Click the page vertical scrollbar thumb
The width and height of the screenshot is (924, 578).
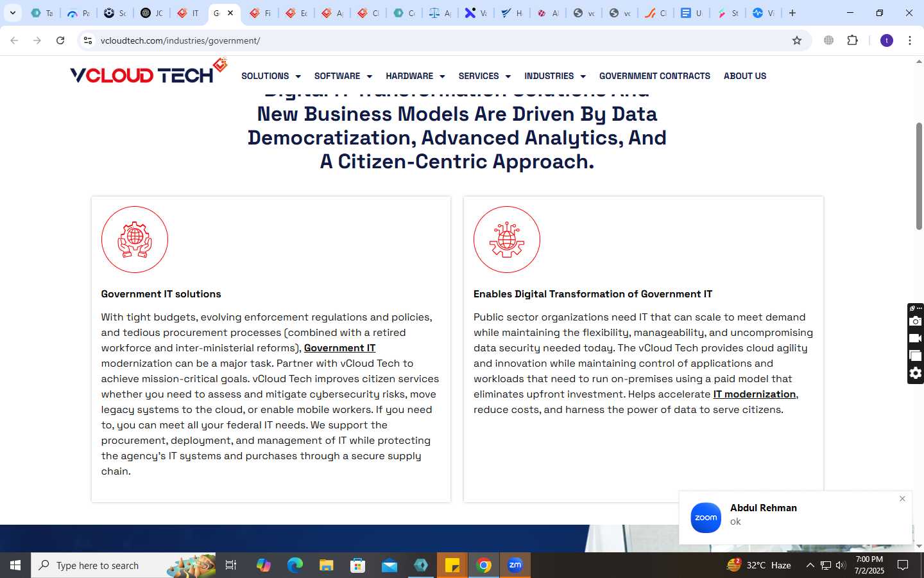pyautogui.click(x=919, y=176)
